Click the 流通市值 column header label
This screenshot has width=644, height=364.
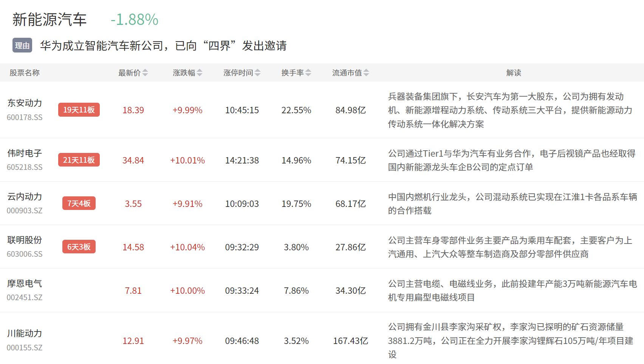347,73
